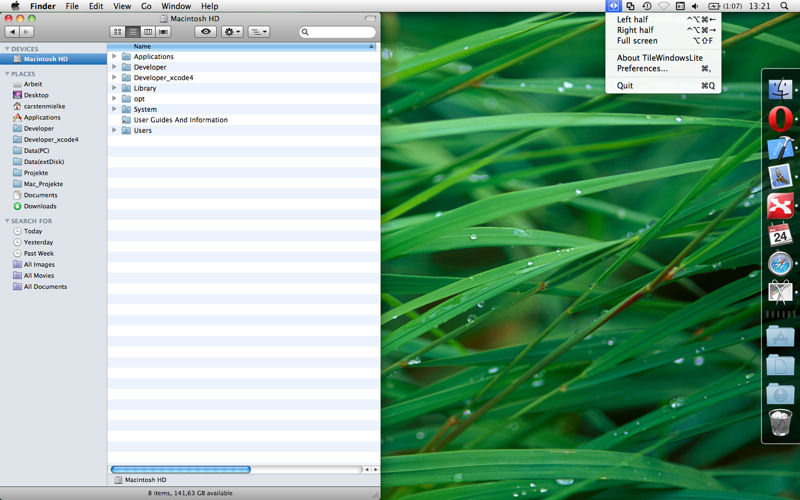
Task: Switch Finder to column view
Action: pos(148,32)
